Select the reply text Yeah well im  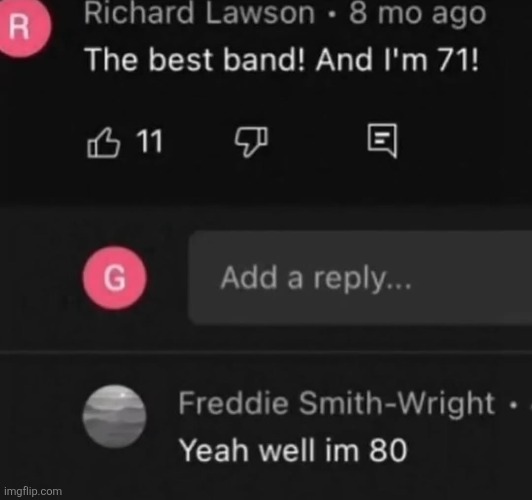point(269,450)
